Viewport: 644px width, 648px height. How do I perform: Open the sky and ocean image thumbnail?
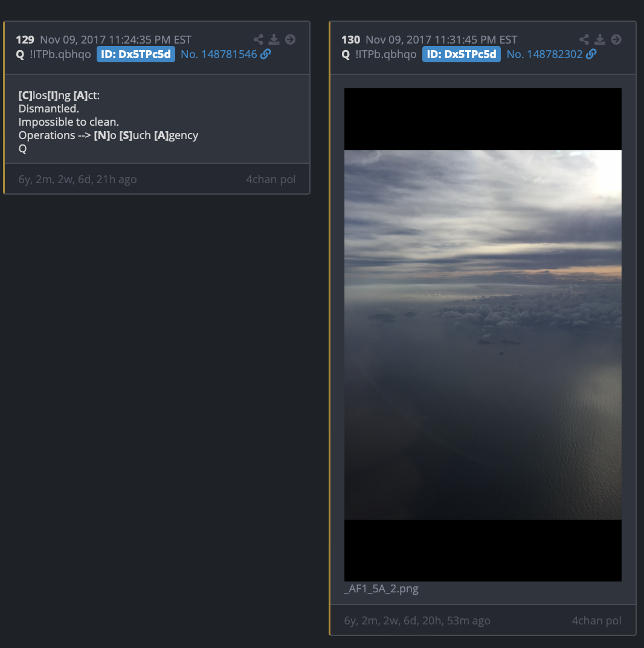(x=483, y=335)
